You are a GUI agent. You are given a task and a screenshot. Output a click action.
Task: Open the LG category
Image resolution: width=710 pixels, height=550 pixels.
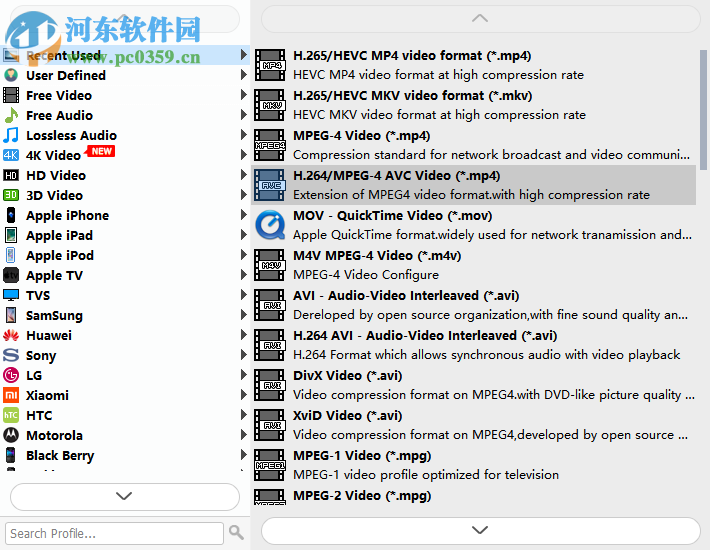(x=125, y=375)
